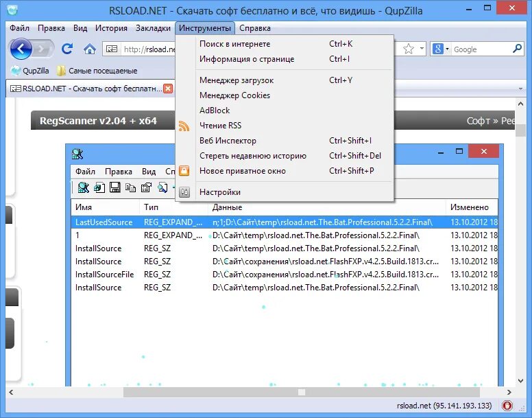Choose Информация о странице
The image size is (532, 418).
tap(285, 59)
